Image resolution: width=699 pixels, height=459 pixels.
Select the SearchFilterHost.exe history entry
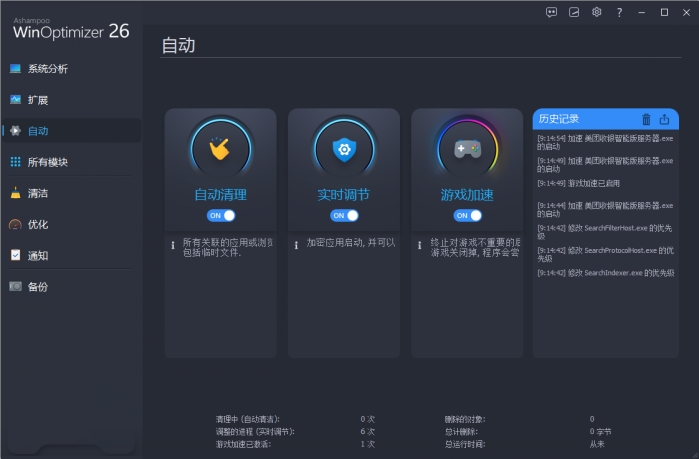tap(605, 232)
